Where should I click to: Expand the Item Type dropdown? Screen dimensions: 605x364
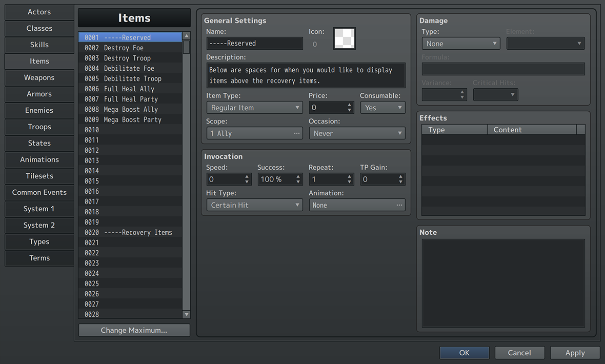254,108
